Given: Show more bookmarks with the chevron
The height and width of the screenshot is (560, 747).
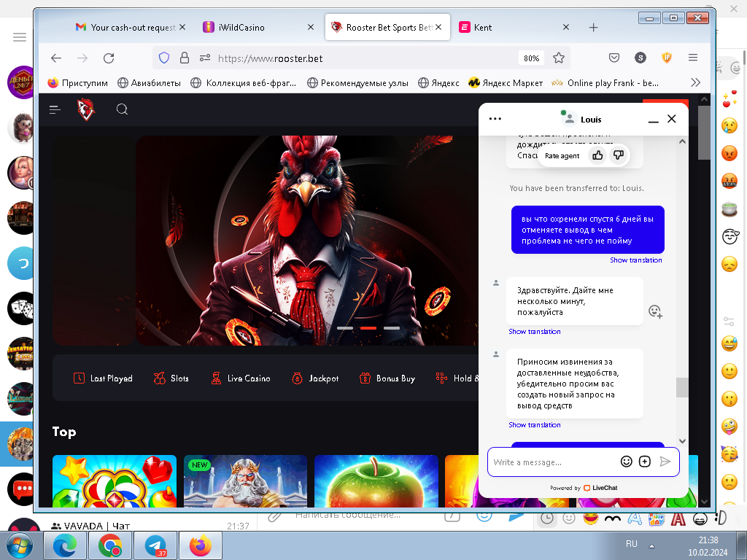Looking at the screenshot, I should (695, 83).
